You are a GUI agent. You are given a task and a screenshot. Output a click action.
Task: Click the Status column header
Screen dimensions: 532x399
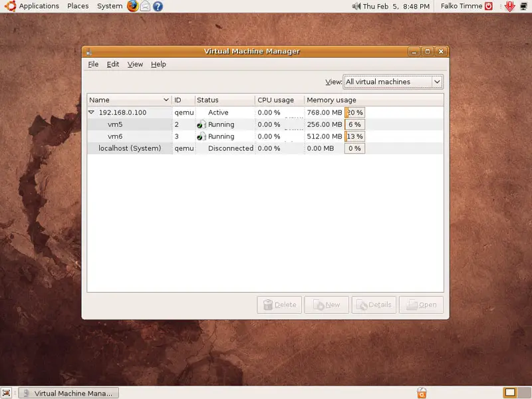(x=225, y=100)
